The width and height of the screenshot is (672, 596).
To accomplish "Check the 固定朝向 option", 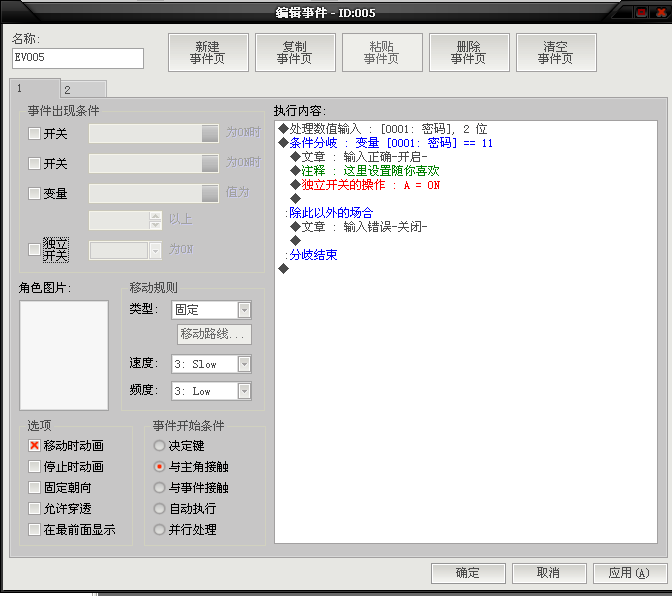I will coord(34,488).
